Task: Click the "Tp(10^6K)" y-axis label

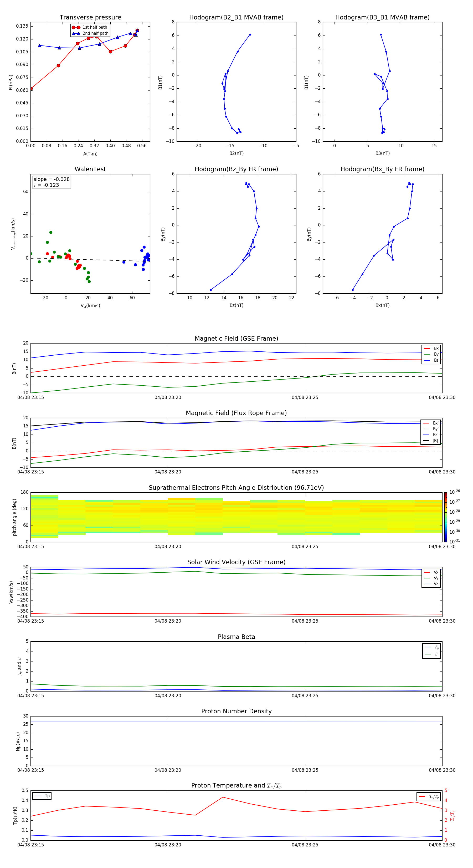Action: coord(15,815)
